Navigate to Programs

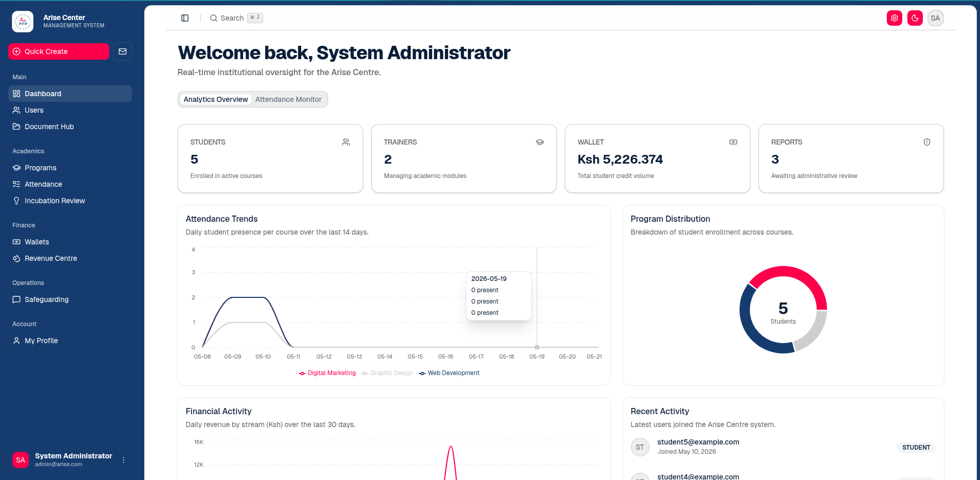70,168
